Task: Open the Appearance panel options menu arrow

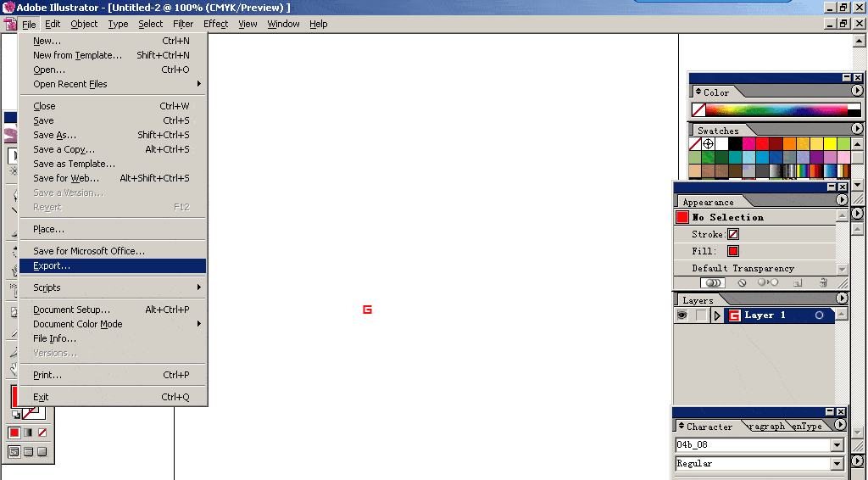Action: pos(842,200)
